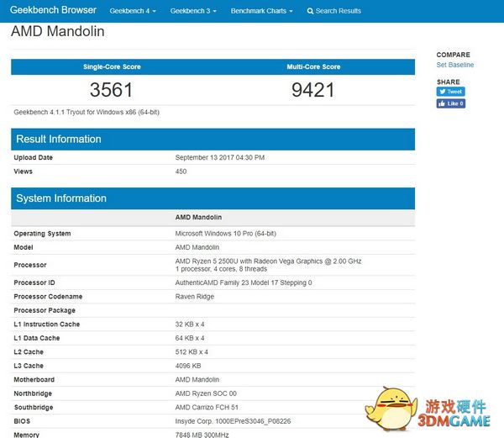Share via the Tweet button
This screenshot has height=438, width=504.
click(x=450, y=92)
